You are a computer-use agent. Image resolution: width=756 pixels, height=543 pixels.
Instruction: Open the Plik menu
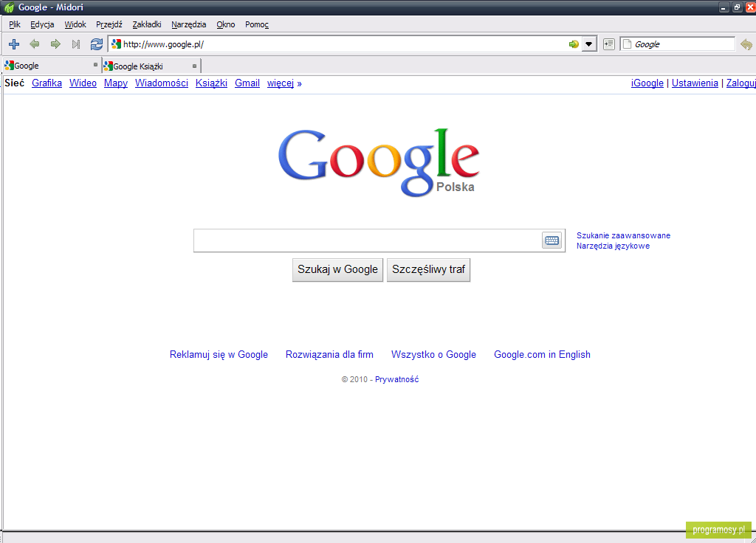pos(15,24)
